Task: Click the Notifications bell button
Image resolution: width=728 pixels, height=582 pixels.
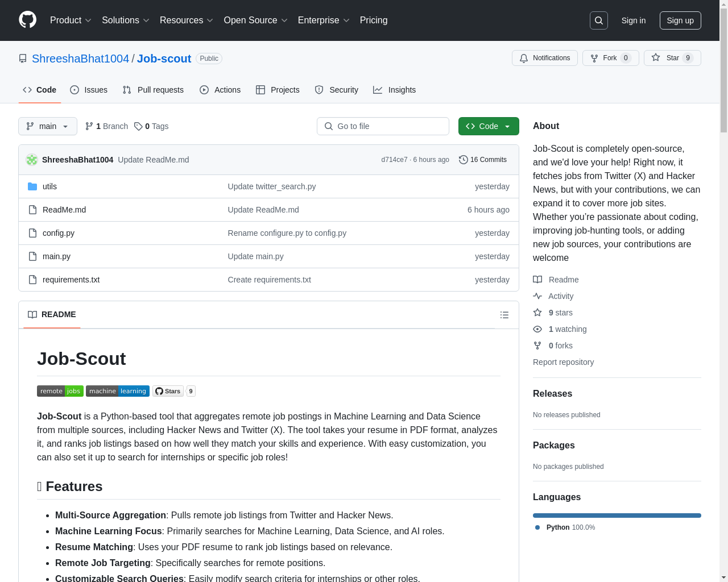Action: [x=545, y=58]
